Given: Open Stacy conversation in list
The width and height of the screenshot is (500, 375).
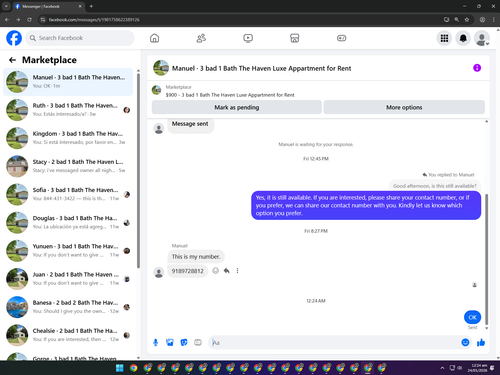Looking at the screenshot, I should [68, 166].
